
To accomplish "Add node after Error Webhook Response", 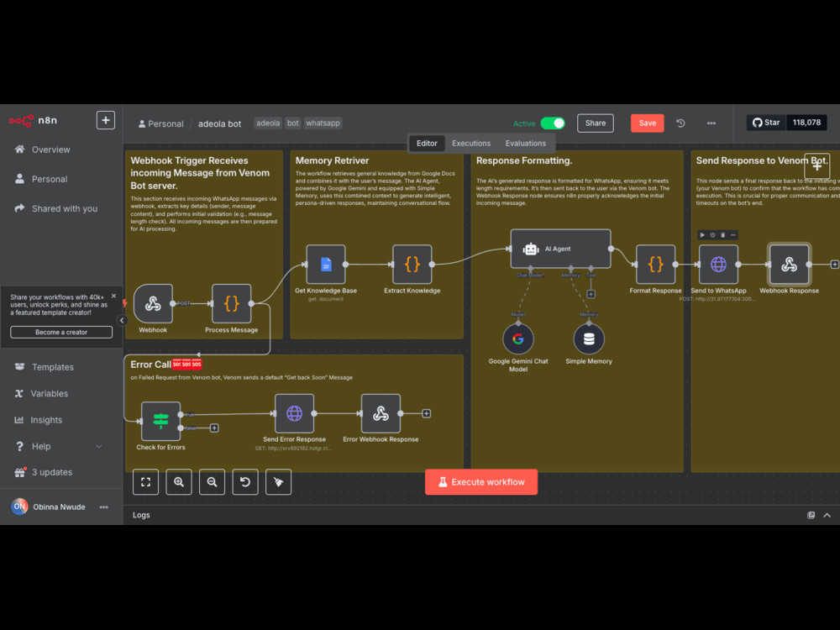I will 427,413.
